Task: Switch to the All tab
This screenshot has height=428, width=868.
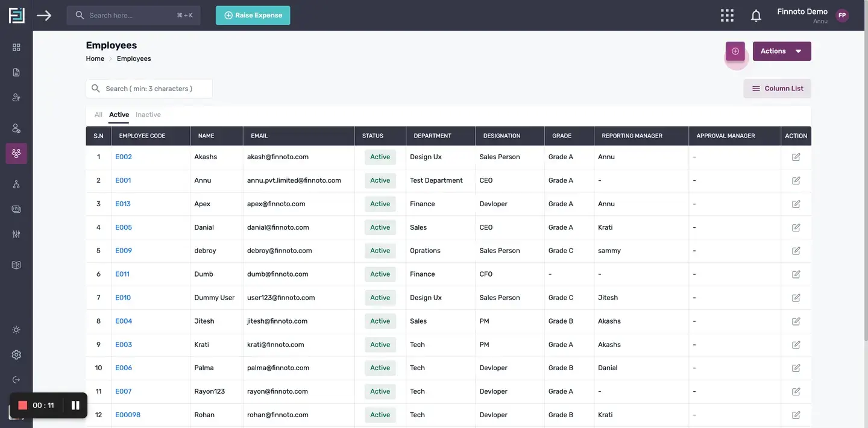Action: pyautogui.click(x=98, y=115)
